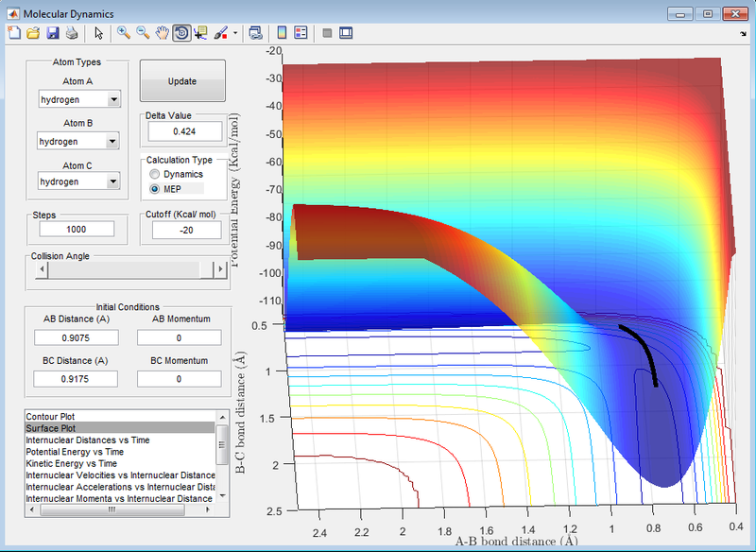Click the MATLAB logo in the title bar

coord(13,13)
